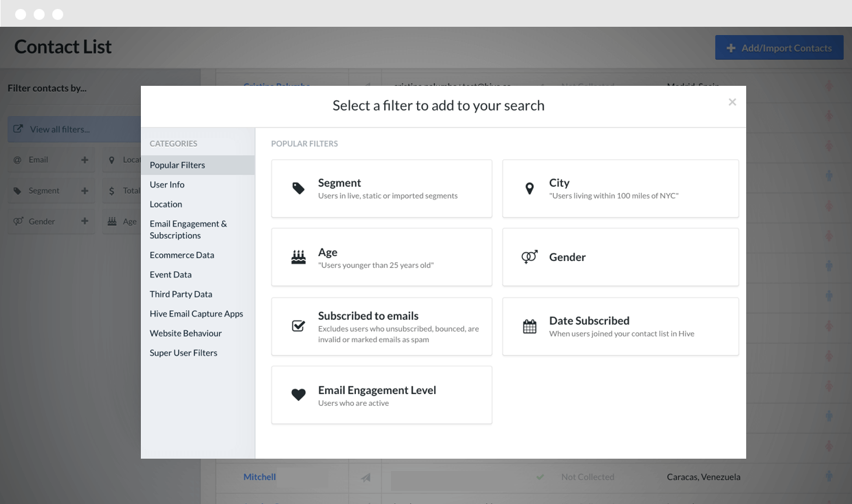Screen dimensions: 852x504
Task: Select Email Engagement & Subscriptions category
Action: coord(188,229)
